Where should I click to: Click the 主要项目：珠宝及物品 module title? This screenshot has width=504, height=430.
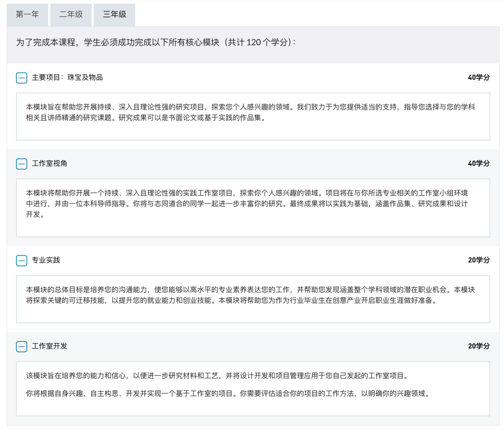[x=67, y=78]
